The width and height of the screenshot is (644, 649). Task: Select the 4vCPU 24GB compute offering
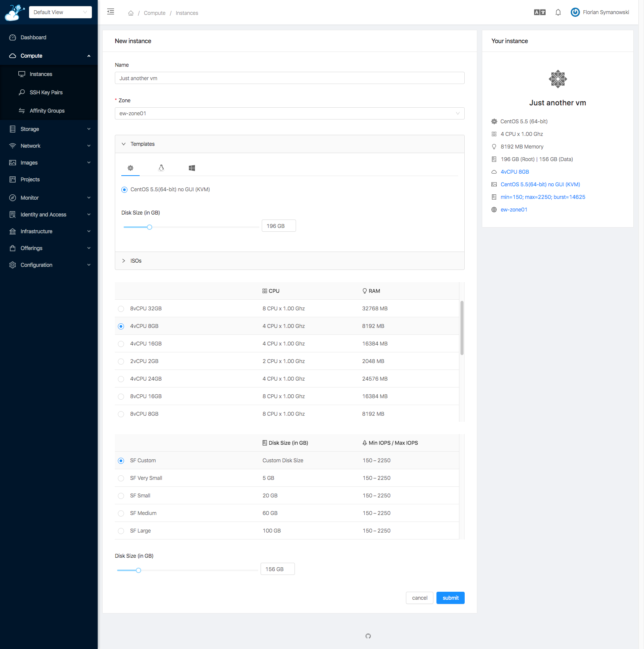click(121, 379)
